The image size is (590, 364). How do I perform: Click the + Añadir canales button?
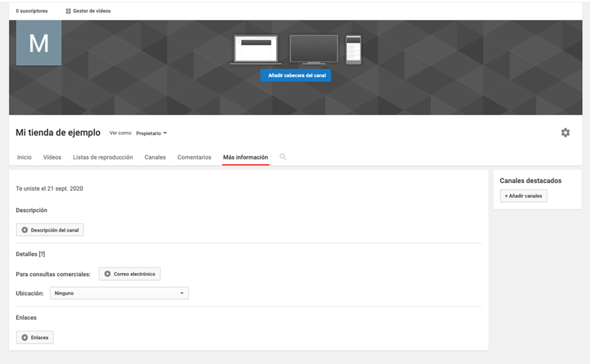click(x=523, y=196)
